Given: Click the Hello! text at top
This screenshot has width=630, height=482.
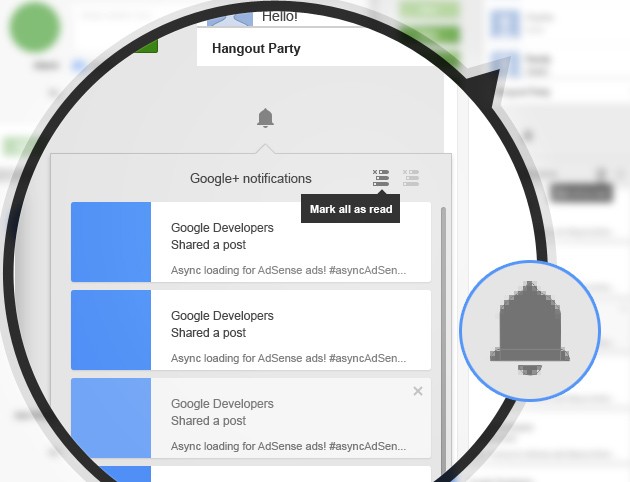Looking at the screenshot, I should point(280,16).
